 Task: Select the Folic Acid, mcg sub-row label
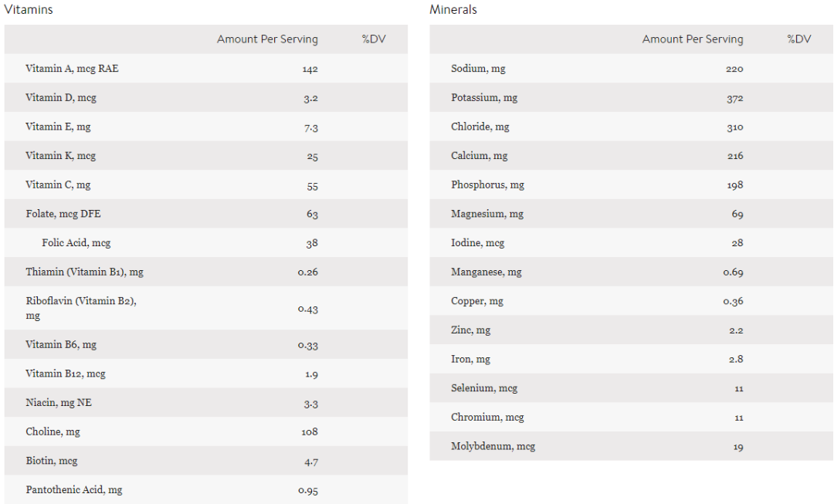[x=76, y=243]
